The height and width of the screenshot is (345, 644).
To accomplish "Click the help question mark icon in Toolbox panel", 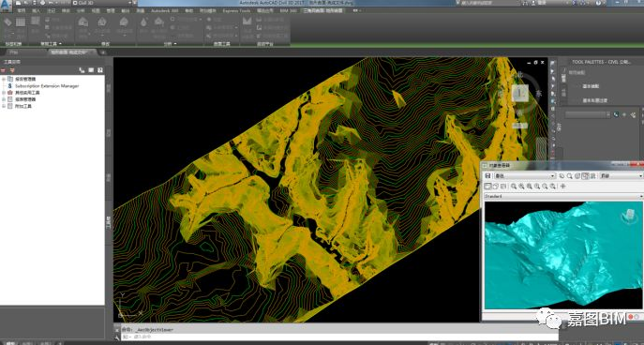I will [99, 70].
